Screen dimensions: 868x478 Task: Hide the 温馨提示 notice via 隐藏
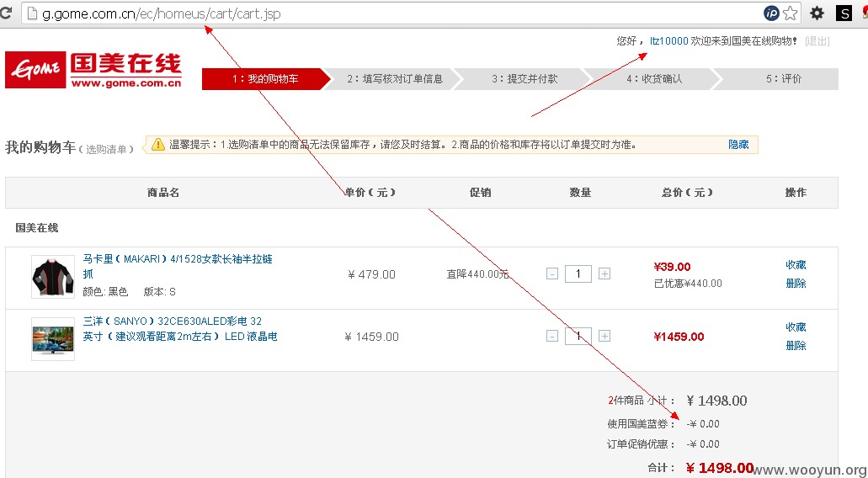tap(738, 145)
